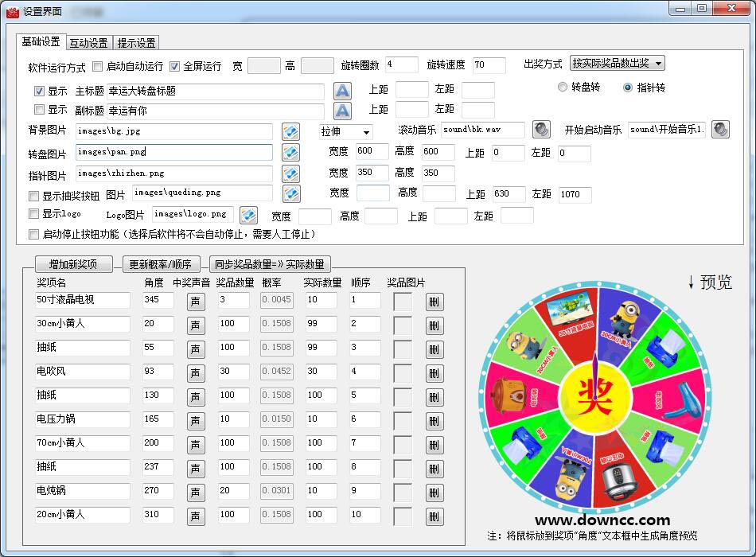The height and width of the screenshot is (557, 756).
Task: Enable the 启动自动运行 checkbox
Action: tap(99, 66)
